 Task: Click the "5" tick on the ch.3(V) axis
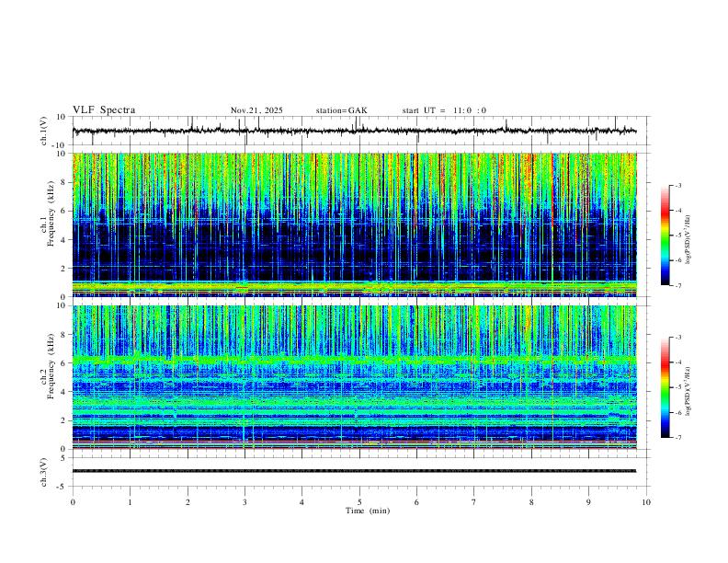pyautogui.click(x=64, y=457)
